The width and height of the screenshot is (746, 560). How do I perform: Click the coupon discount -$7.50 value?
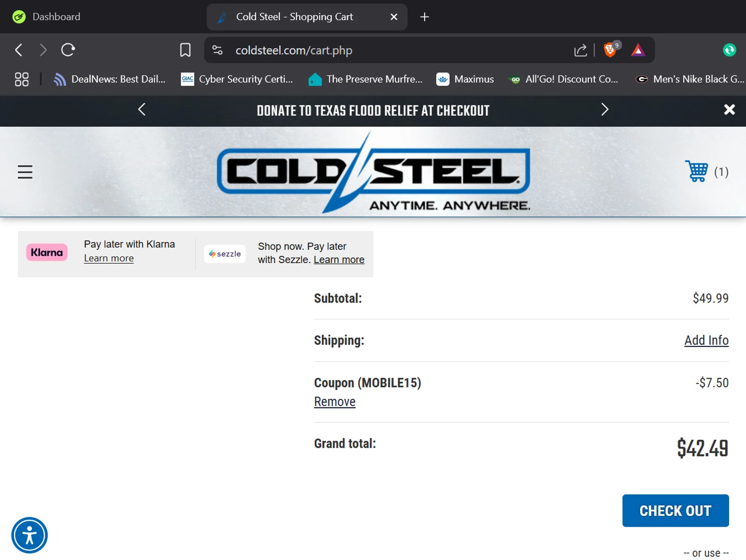pos(712,383)
